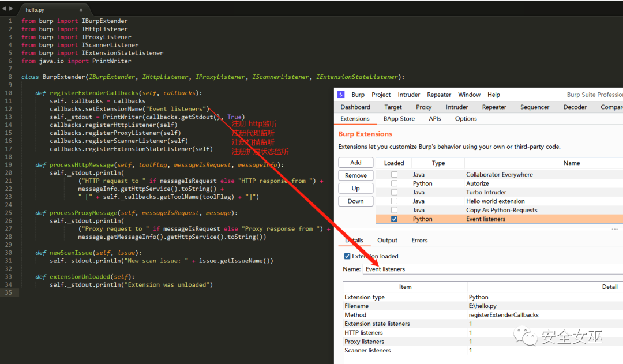Enable the Collaborator Everywhere extension checkbox
Screen dimensions: 623x364
pos(394,174)
